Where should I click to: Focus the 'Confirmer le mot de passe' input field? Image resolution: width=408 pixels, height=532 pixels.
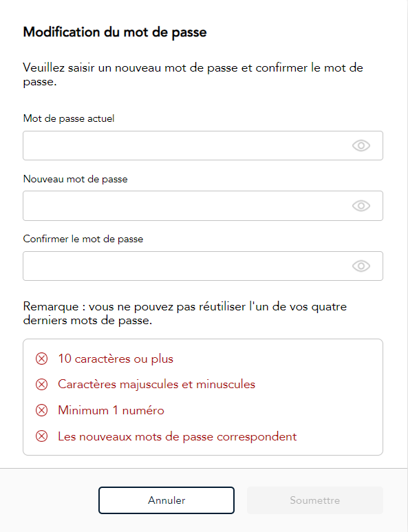click(x=203, y=266)
